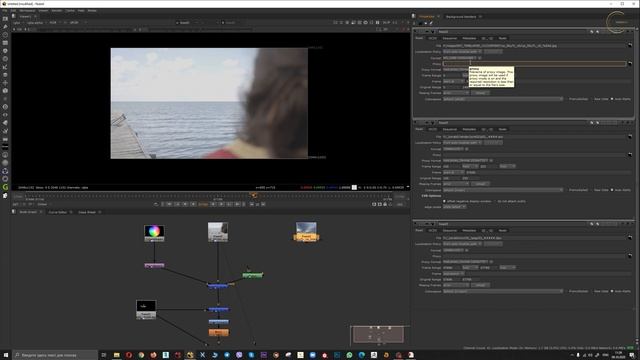Click the file browse icon beside the .jpg path
Screen dimensions: 640x360
[630, 45]
